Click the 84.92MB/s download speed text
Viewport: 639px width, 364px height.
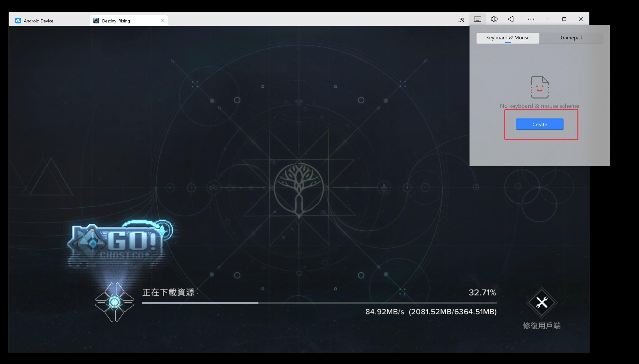pos(385,312)
